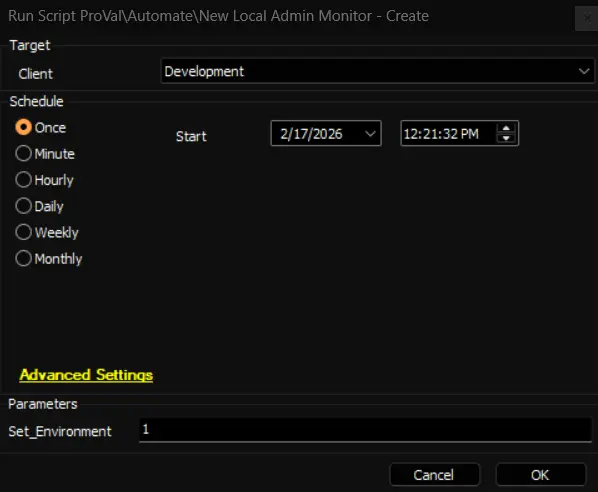This screenshot has height=492, width=598.
Task: Open the Client dropdown showing Development
Action: point(378,71)
